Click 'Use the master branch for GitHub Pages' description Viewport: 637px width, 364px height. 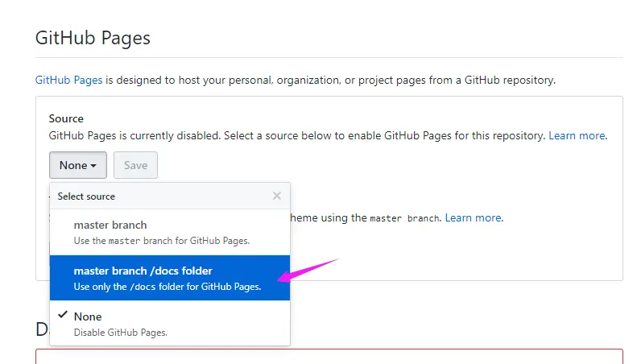click(162, 241)
